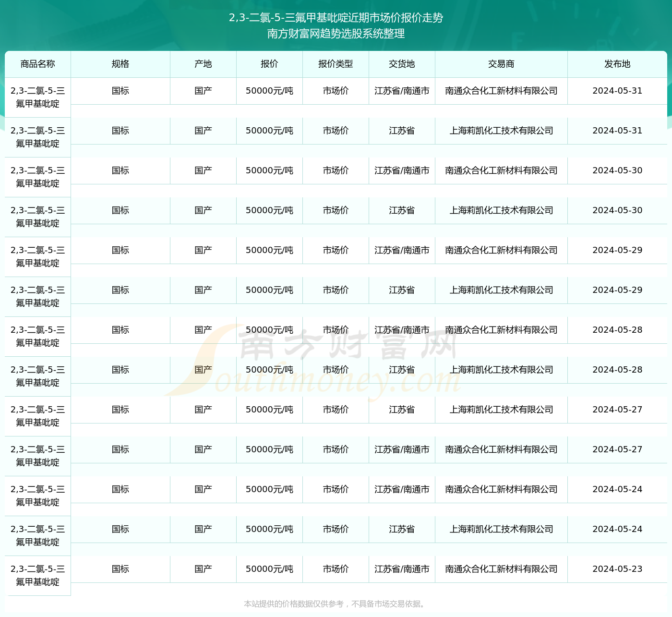Click 上海莉凯化工技术有限公司 dated 2024-05-29

click(x=501, y=290)
